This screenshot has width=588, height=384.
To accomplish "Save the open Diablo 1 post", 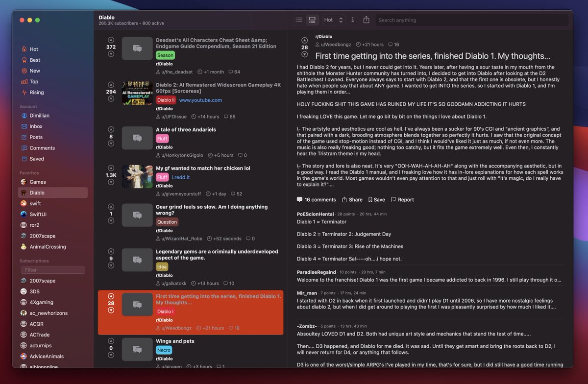I will point(376,200).
